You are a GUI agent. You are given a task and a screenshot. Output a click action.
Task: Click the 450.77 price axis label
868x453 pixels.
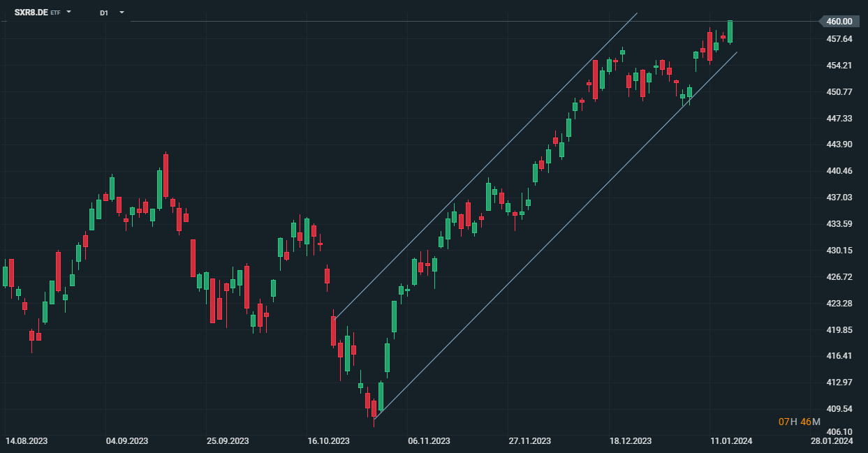pyautogui.click(x=839, y=92)
